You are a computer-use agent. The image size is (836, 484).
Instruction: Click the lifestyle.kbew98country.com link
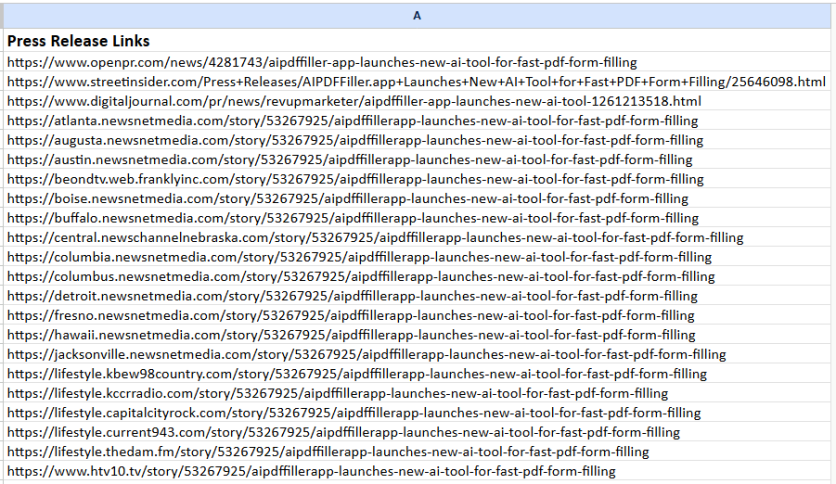point(417,374)
